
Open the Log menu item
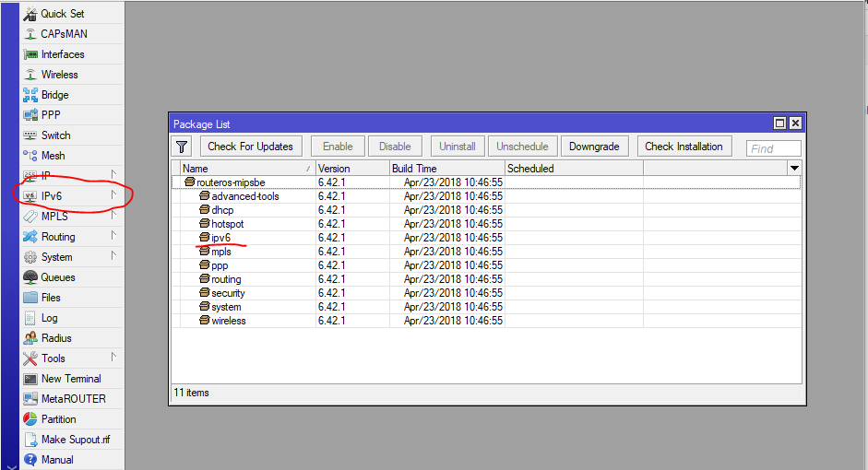coord(73,318)
